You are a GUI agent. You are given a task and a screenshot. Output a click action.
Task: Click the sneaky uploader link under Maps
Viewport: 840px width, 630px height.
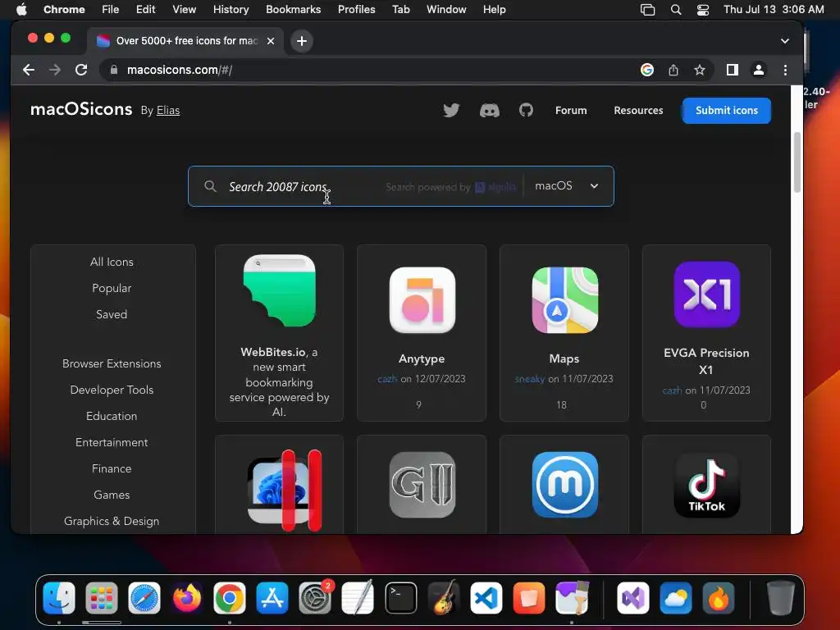click(530, 379)
